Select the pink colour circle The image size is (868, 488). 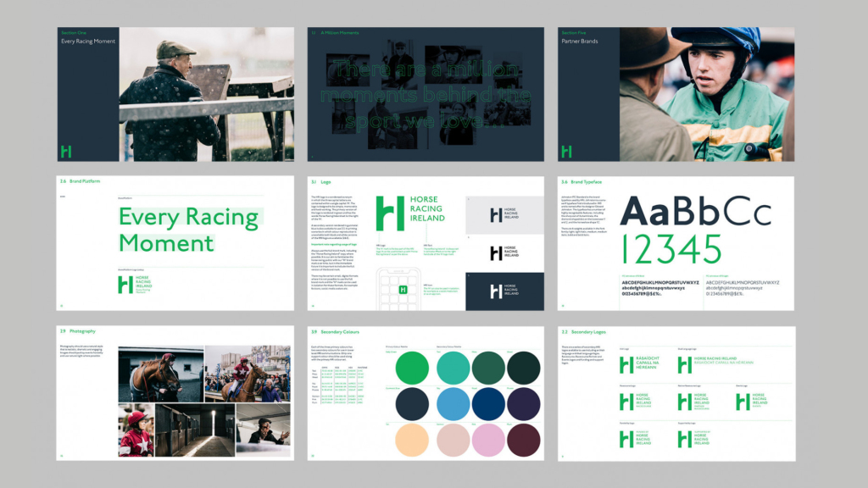(x=488, y=440)
